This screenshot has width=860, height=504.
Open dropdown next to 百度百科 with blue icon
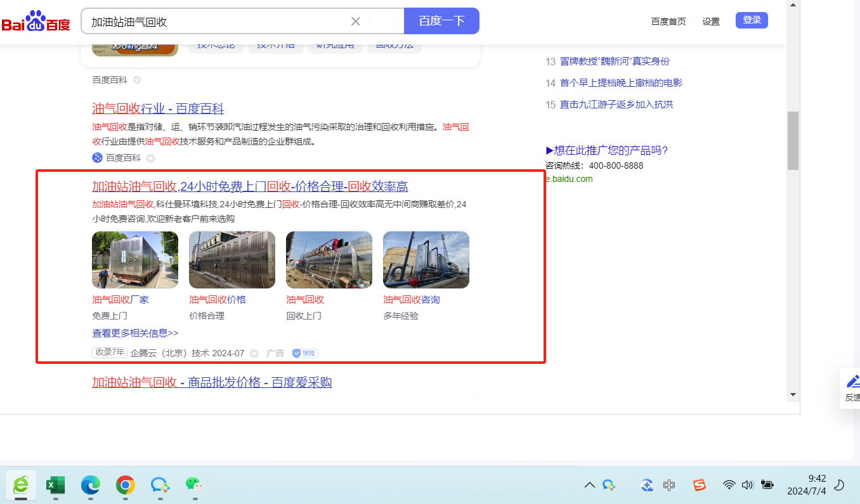pos(151,158)
